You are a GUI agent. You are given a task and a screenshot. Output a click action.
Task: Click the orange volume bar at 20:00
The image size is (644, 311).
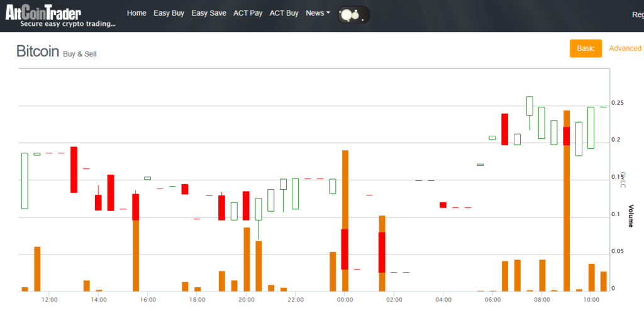247,259
